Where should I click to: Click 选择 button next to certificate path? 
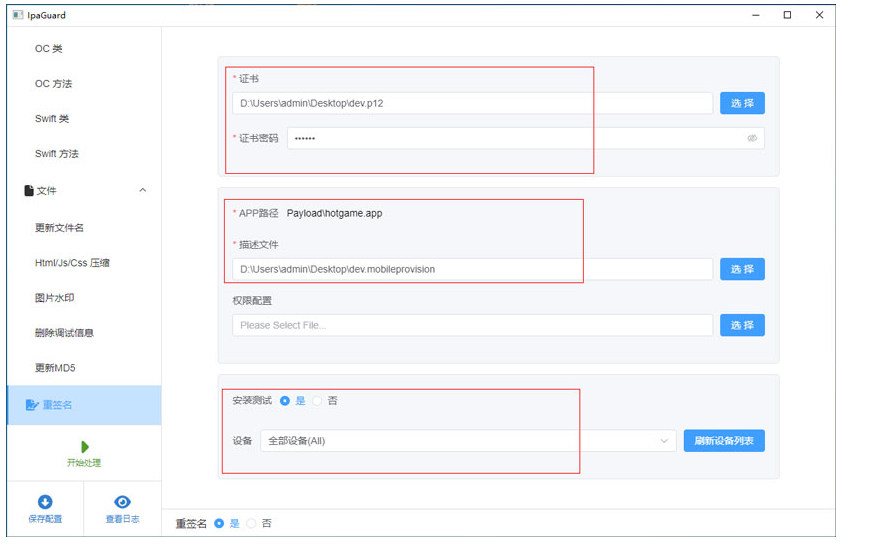[742, 103]
